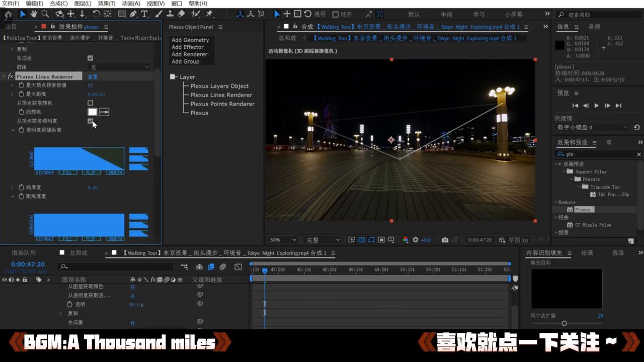Open the 群组 dropdown set to 无
The height and width of the screenshot is (362, 644).
coord(119,67)
